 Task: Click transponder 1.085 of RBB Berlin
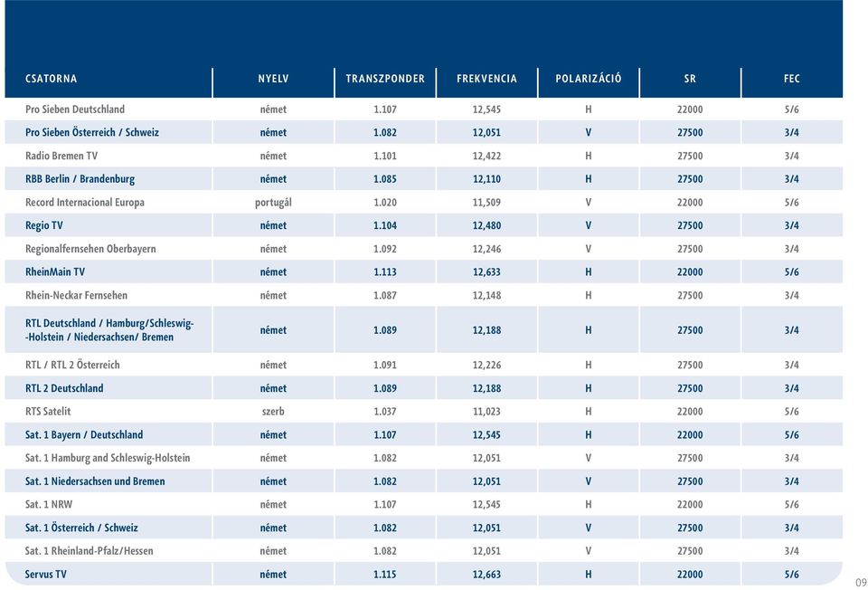pos(385,179)
